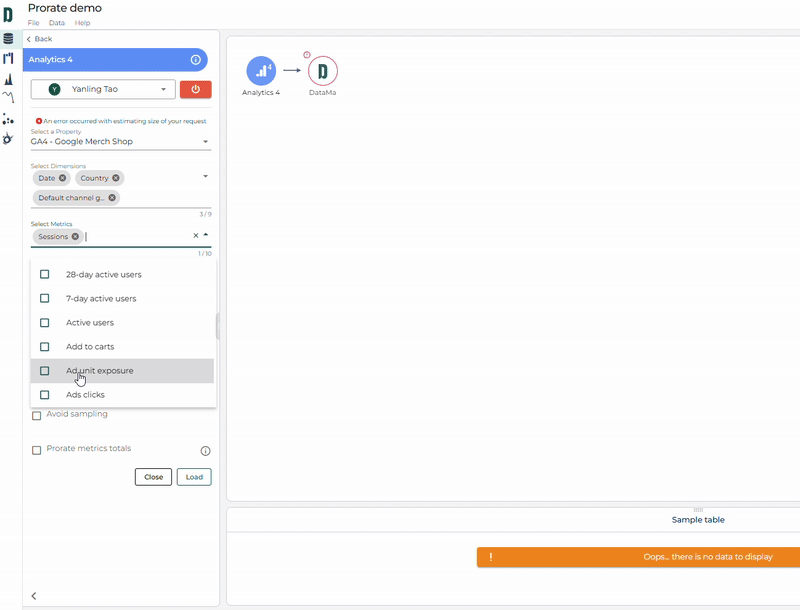Click the Load button
800x610 pixels.
194,477
